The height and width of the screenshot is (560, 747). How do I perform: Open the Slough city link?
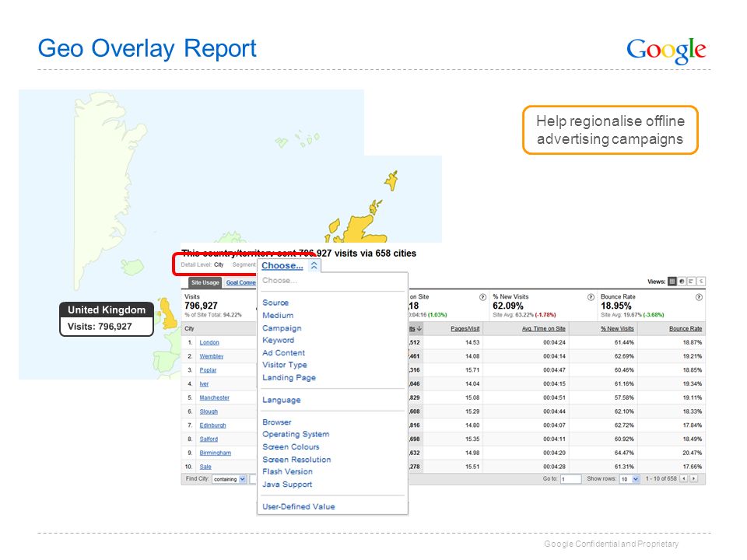point(209,411)
